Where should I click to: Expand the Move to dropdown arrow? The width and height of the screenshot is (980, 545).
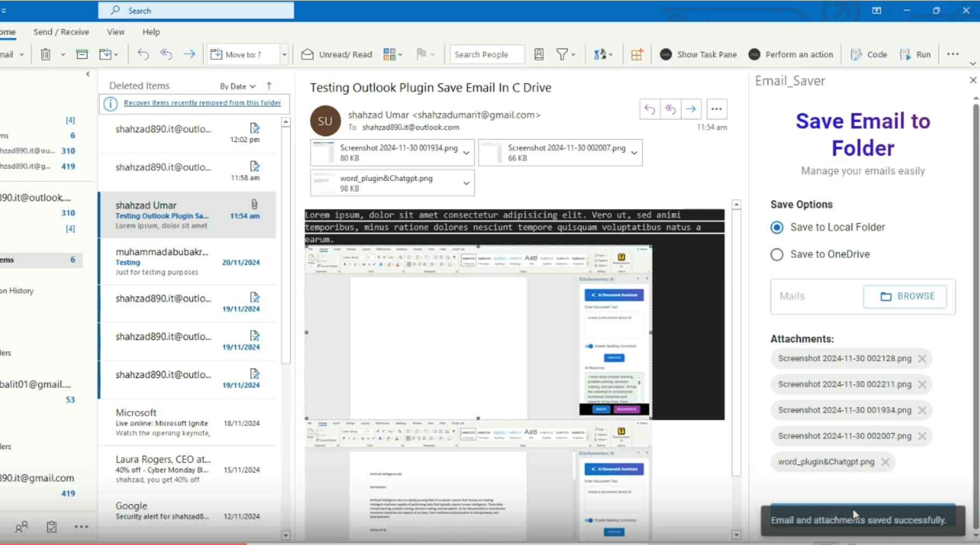coord(284,54)
